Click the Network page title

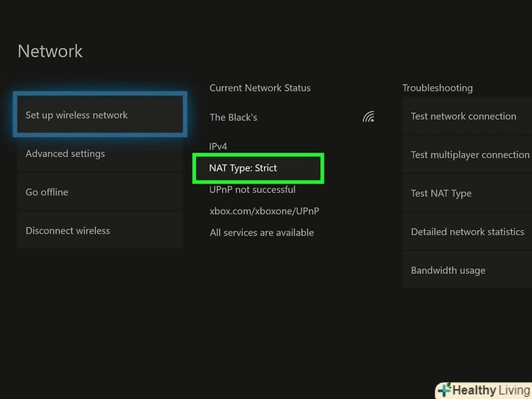[x=50, y=51]
